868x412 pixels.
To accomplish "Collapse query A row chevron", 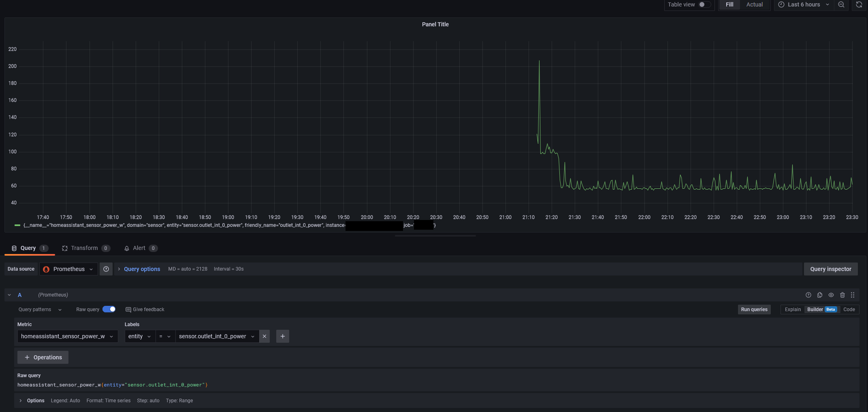I will point(9,295).
